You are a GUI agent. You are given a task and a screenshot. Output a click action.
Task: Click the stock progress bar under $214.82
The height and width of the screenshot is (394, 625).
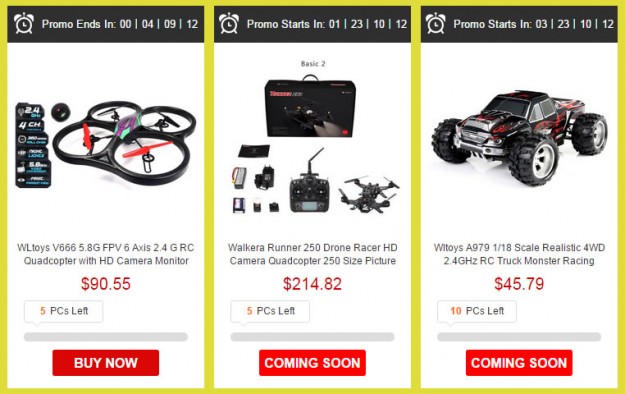point(312,337)
